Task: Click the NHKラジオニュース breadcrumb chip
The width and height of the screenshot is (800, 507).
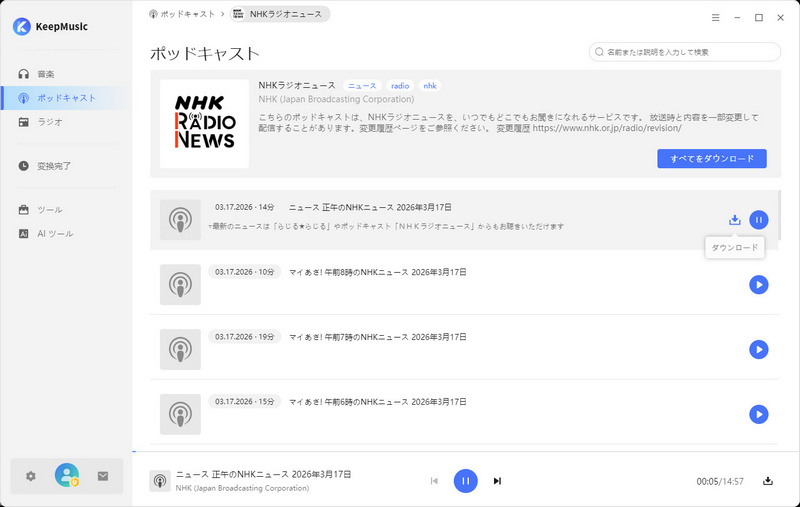Action: click(x=280, y=14)
